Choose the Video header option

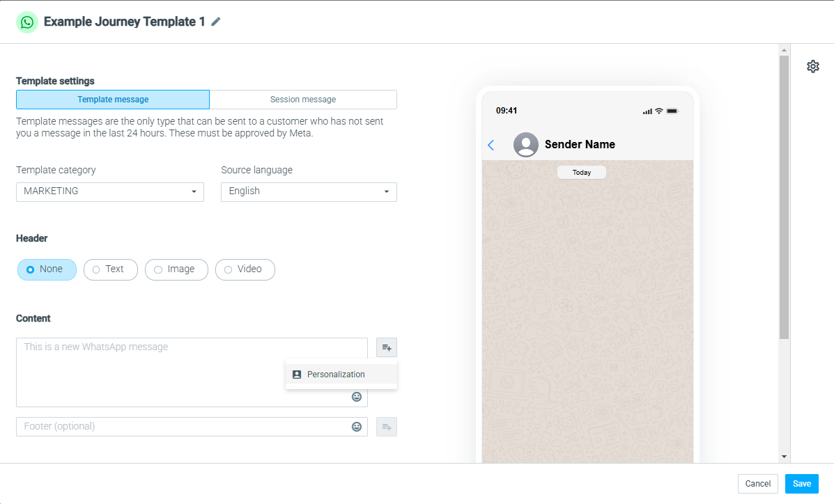[x=245, y=269]
